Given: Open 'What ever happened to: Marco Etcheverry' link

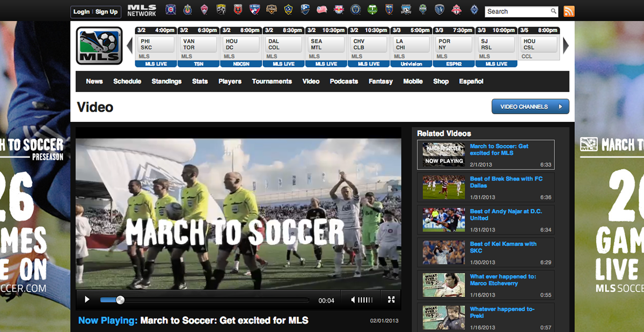Looking at the screenshot, I should point(503,280).
